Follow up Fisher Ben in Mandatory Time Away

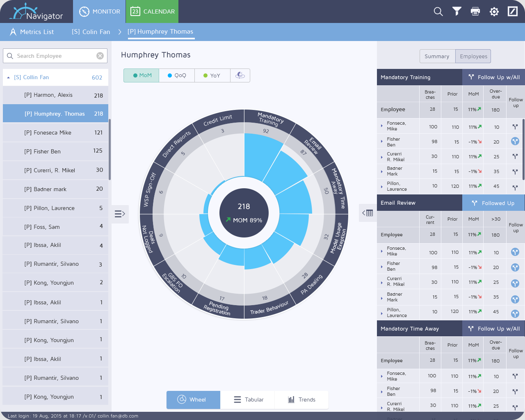pos(515,391)
